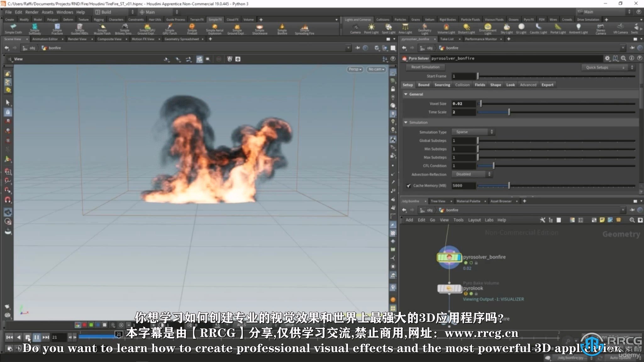Open the Layout menu in network editor
Screen dimensions: 644x362
474,220
